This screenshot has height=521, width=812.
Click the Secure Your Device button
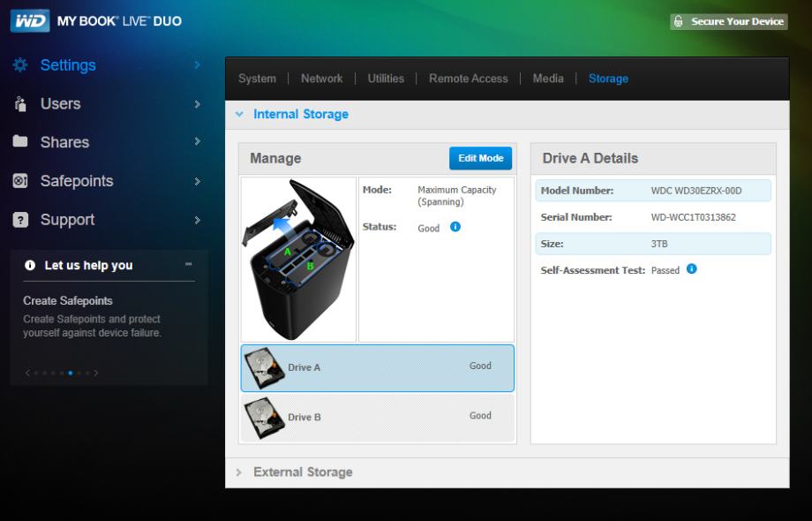point(729,21)
